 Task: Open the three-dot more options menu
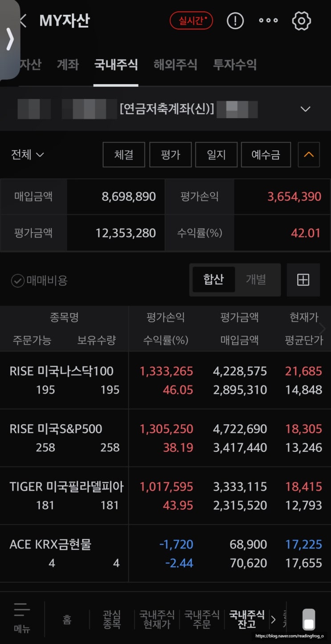[x=268, y=21]
